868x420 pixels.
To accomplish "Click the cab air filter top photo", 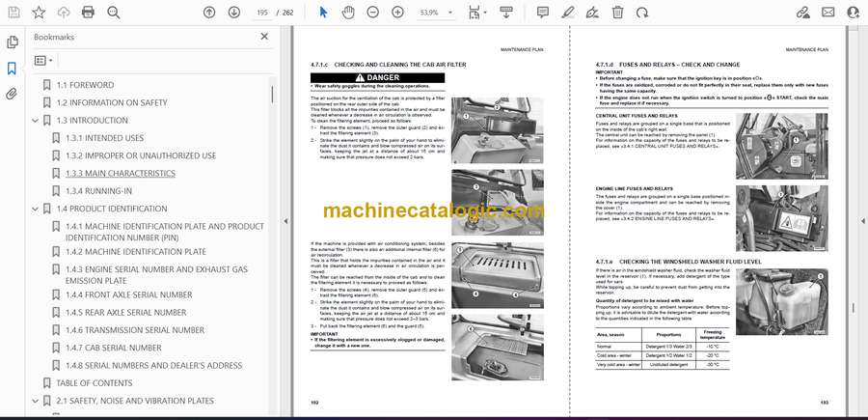I will 497,130.
